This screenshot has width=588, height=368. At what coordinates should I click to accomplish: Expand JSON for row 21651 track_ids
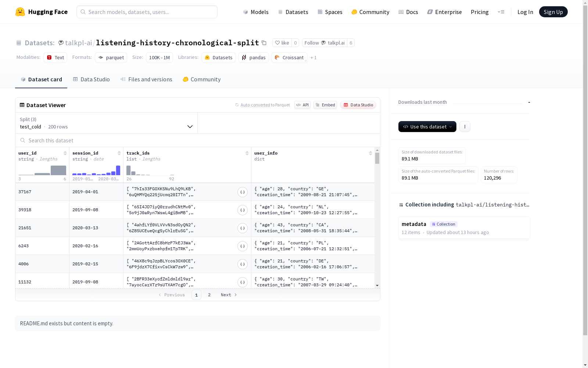coord(242,228)
